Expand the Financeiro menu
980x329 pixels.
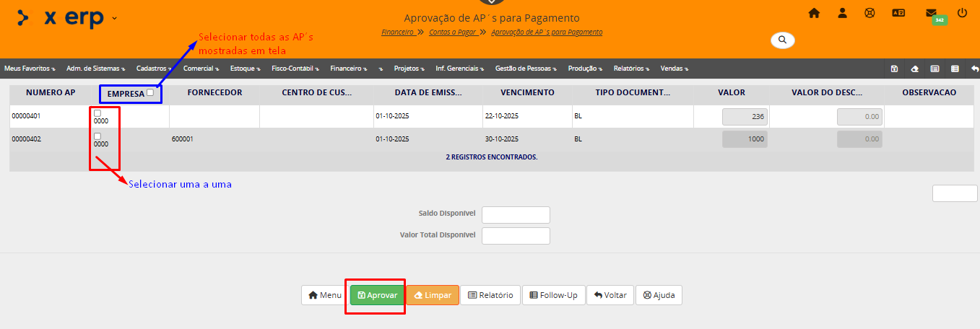(x=348, y=69)
